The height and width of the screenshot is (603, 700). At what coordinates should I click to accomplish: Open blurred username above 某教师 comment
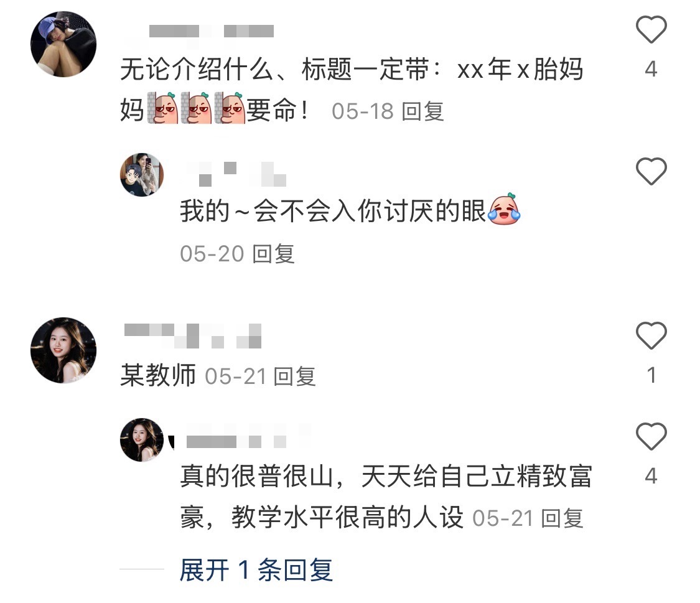pyautogui.click(x=193, y=335)
